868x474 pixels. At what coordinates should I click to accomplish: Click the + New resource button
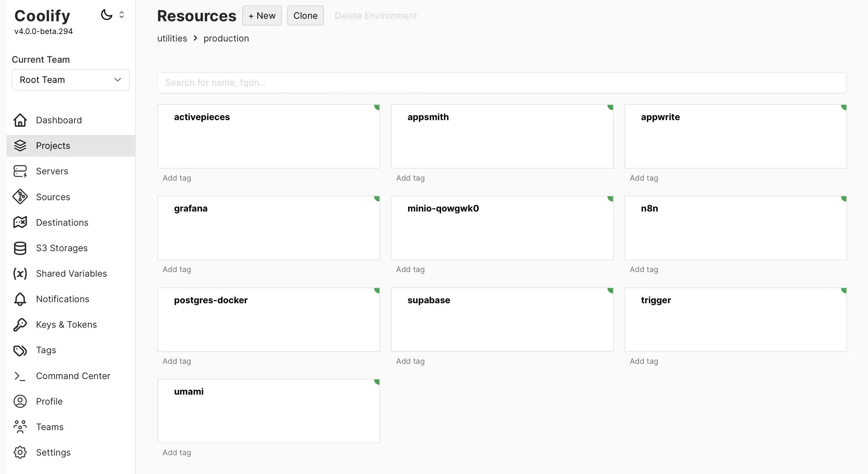(x=262, y=16)
